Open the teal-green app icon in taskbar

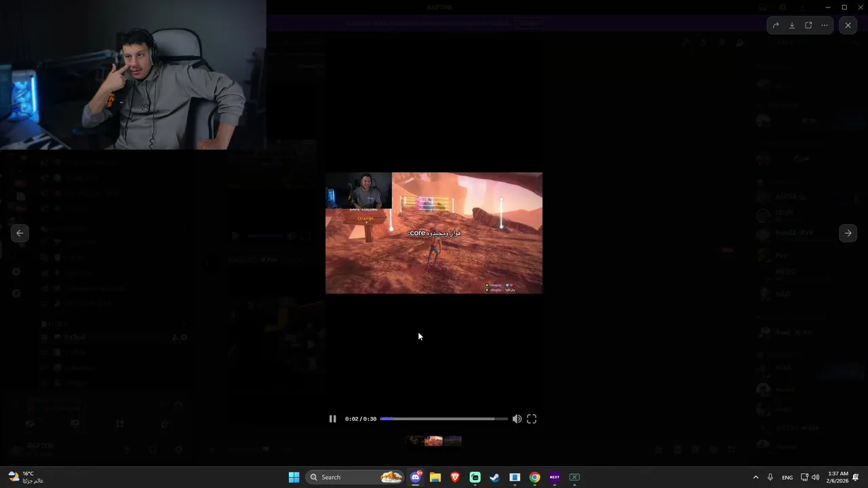click(475, 477)
